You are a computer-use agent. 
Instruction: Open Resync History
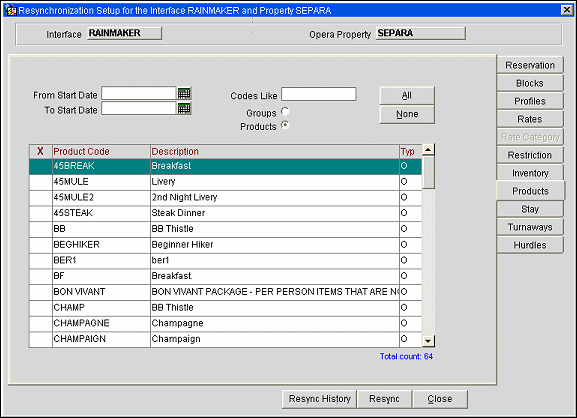point(319,399)
